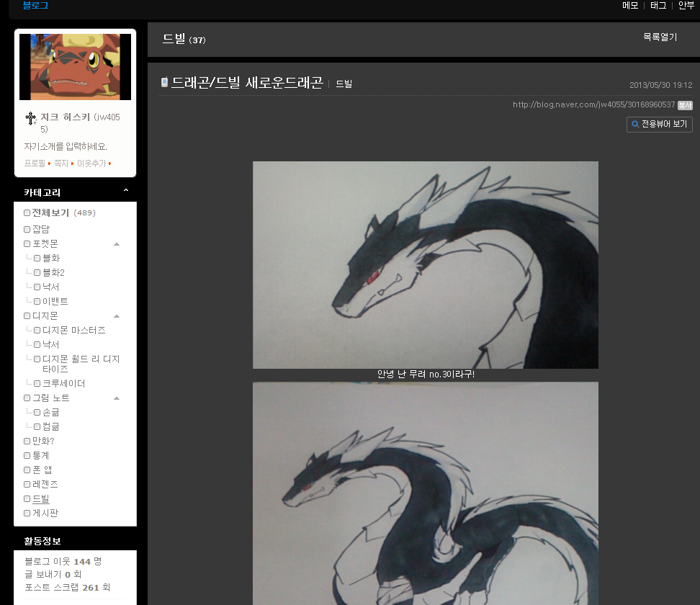
Task: Click the 전용뷰어 보기 magnifier button
Action: (659, 124)
